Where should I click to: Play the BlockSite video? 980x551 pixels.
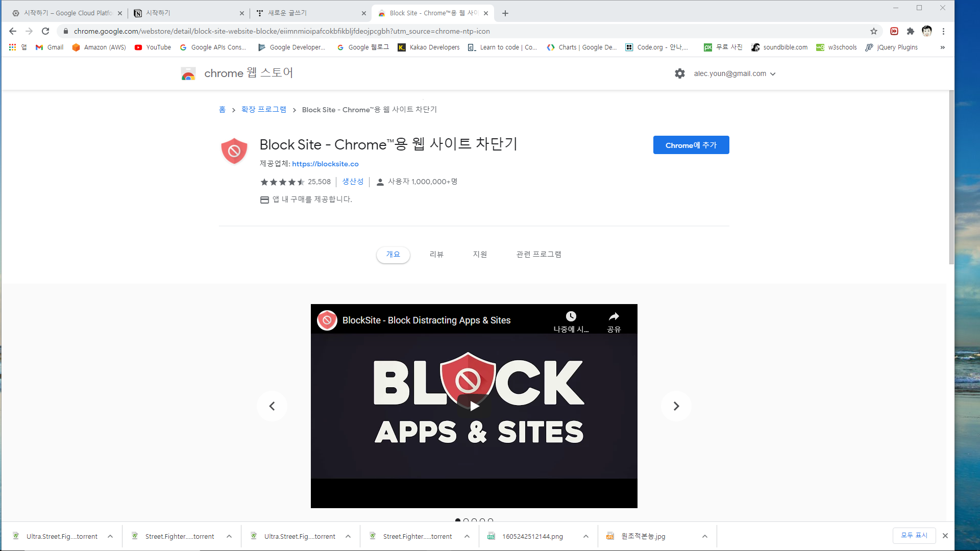[x=474, y=406]
